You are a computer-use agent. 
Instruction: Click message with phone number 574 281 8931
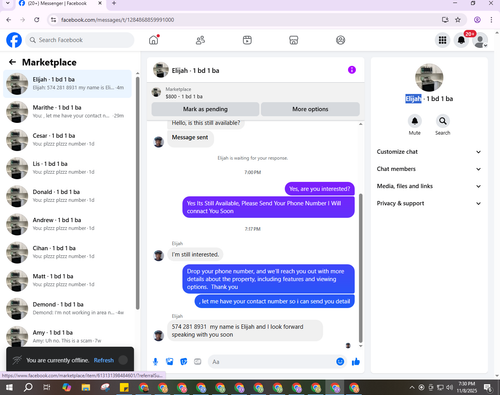pyautogui.click(x=245, y=331)
